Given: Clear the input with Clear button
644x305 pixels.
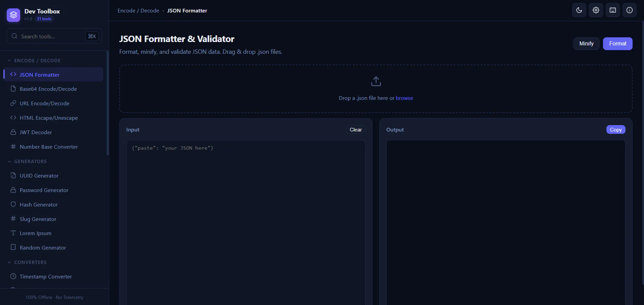Looking at the screenshot, I should point(355,129).
